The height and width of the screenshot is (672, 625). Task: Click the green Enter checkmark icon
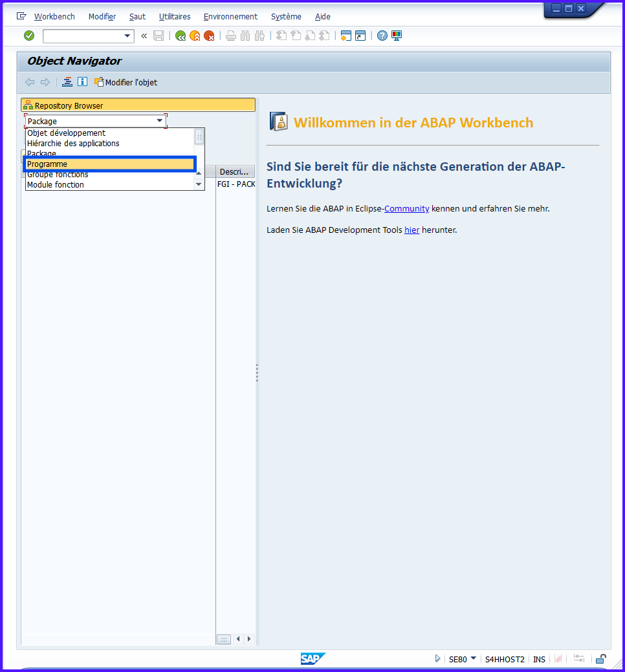29,36
